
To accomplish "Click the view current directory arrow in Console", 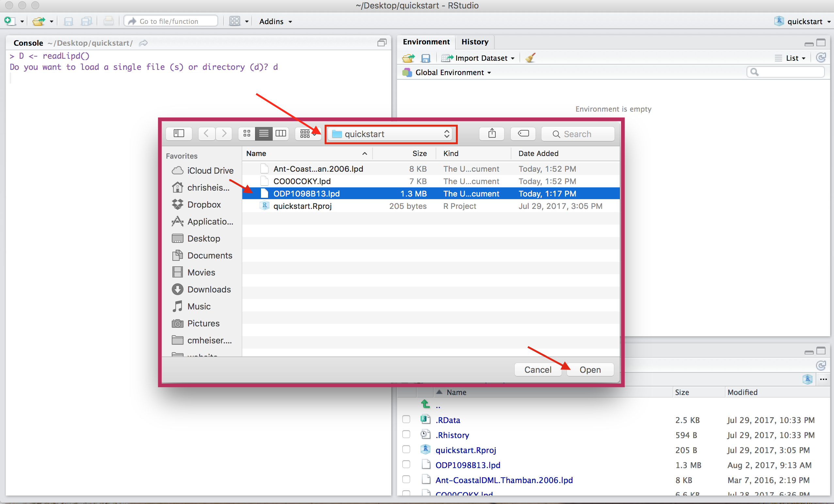I will [143, 43].
